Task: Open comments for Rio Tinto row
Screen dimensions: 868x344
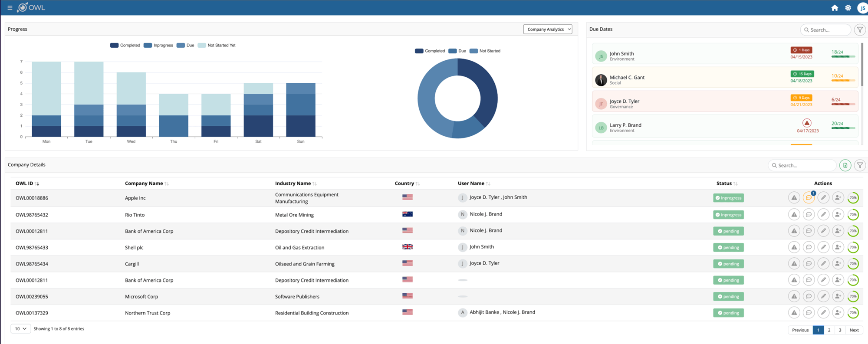Action: tap(809, 214)
